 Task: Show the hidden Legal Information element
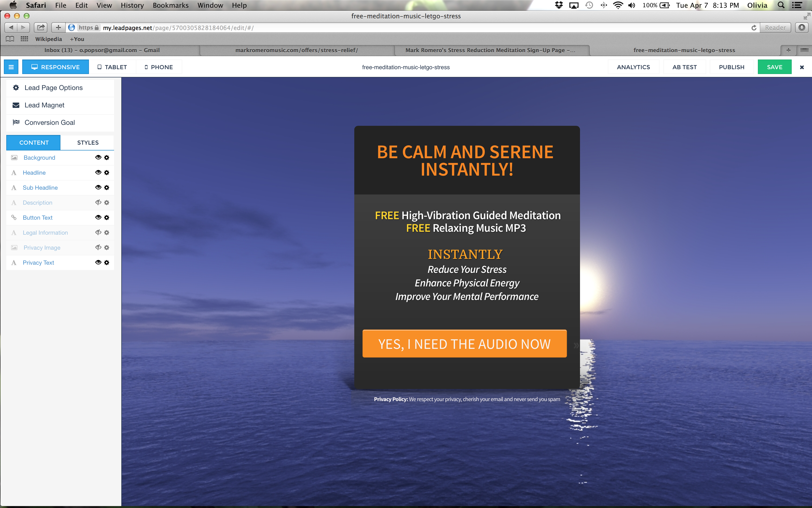[98, 232]
